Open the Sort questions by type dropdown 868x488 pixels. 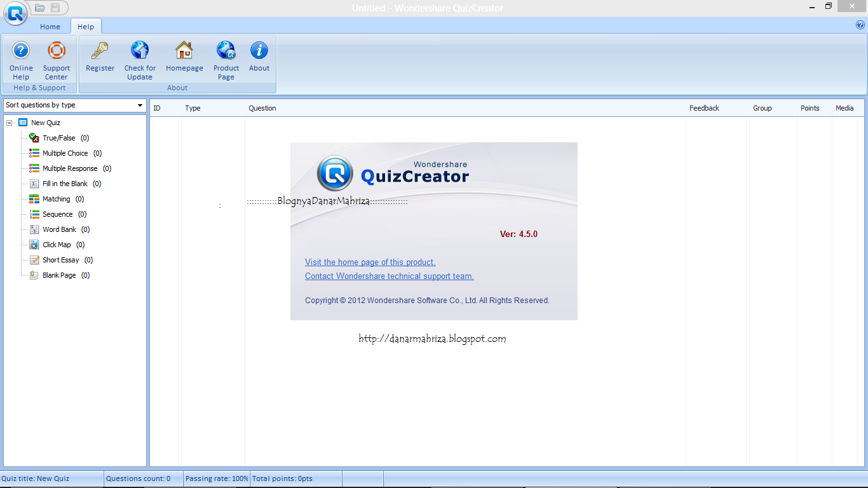coord(74,105)
